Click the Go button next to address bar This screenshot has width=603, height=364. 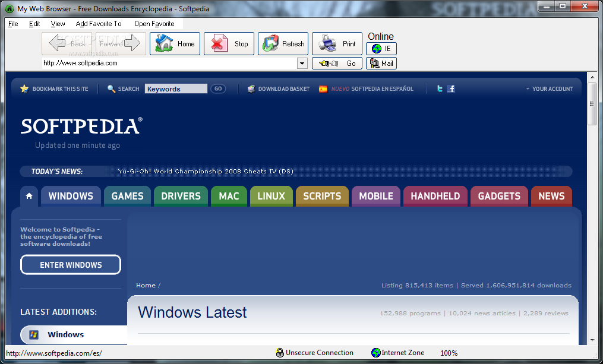click(337, 63)
